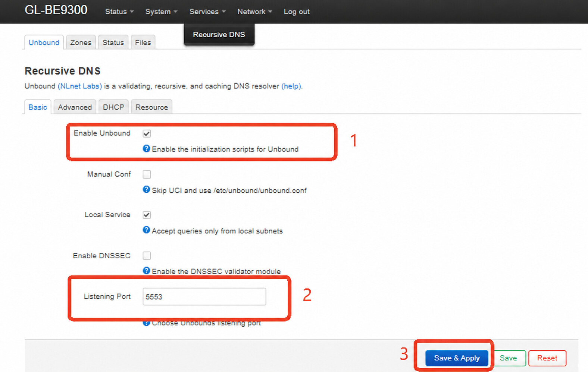Screen dimensions: 588x372
Task: Switch to the DHCP tab
Action: coord(113,107)
